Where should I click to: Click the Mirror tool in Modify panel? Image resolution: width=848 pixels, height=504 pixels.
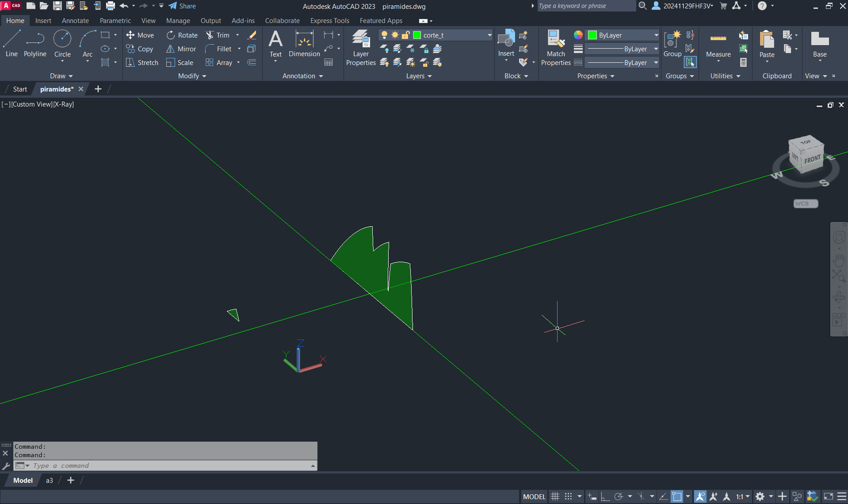coord(181,49)
